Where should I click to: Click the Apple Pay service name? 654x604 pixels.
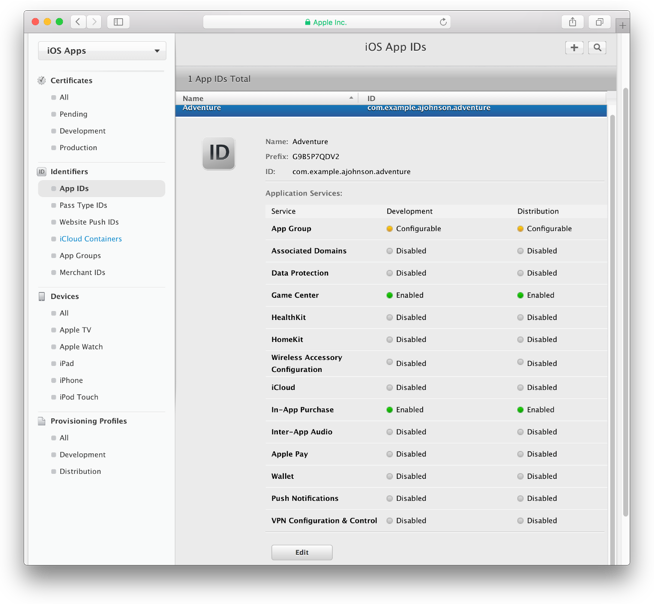click(x=289, y=454)
